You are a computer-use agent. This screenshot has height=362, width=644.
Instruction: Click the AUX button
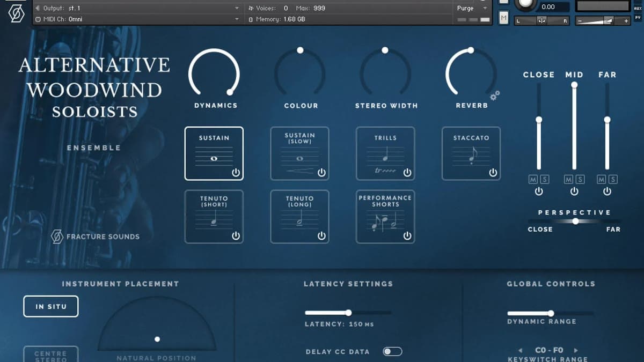click(638, 8)
